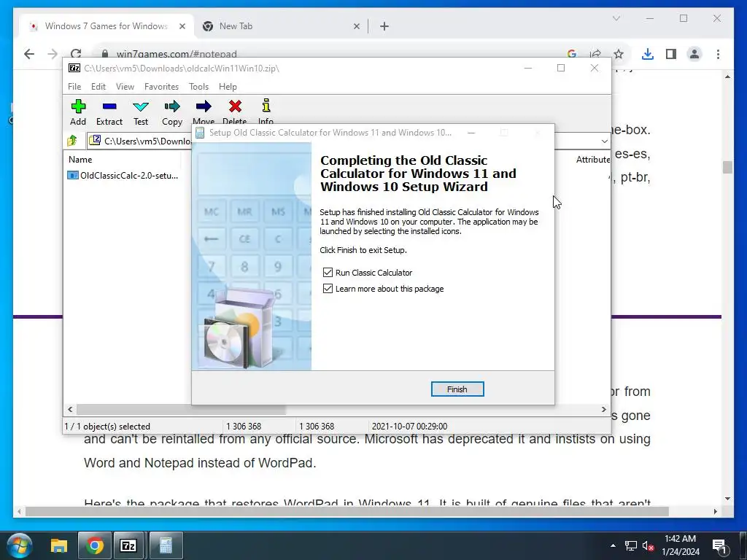Click the Chrome page horizontal scrollbar
This screenshot has height=560, width=747.
click(x=347, y=511)
